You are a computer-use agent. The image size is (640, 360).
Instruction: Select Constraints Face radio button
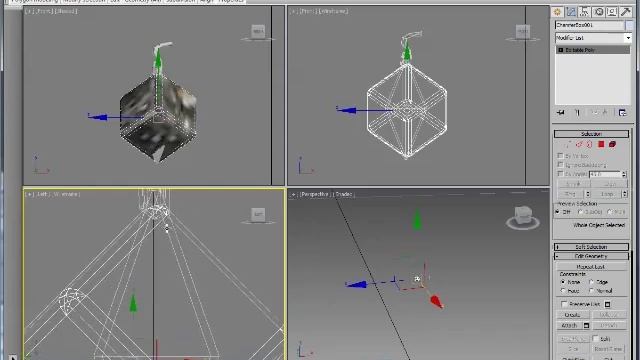click(563, 291)
